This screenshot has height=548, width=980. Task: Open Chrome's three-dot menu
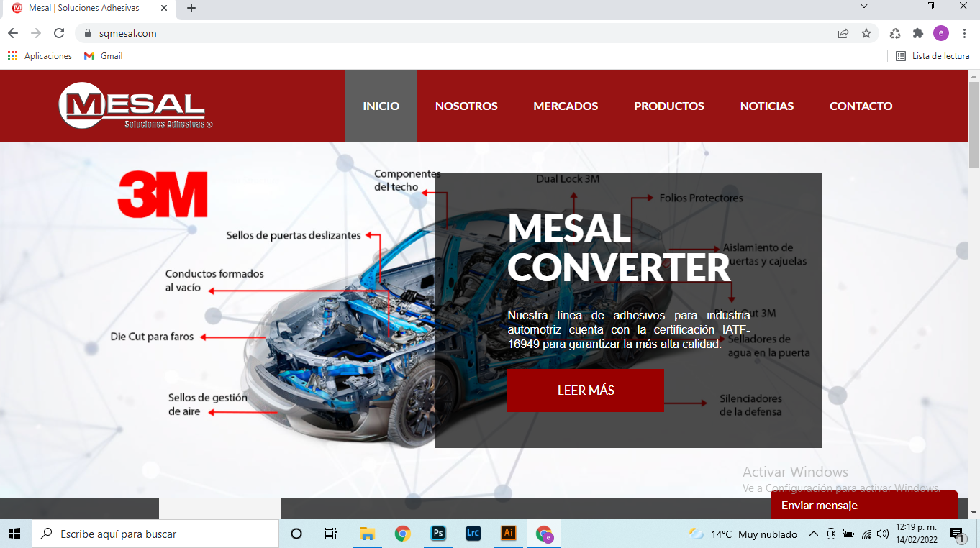(x=964, y=33)
